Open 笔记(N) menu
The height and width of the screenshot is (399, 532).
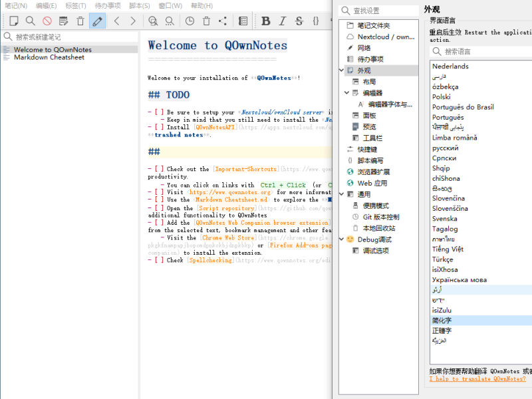point(16,6)
